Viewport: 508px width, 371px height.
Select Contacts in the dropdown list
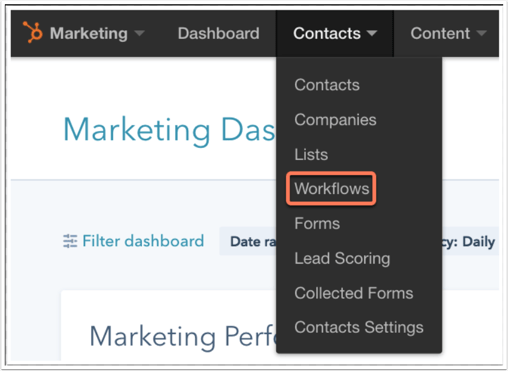tap(327, 85)
